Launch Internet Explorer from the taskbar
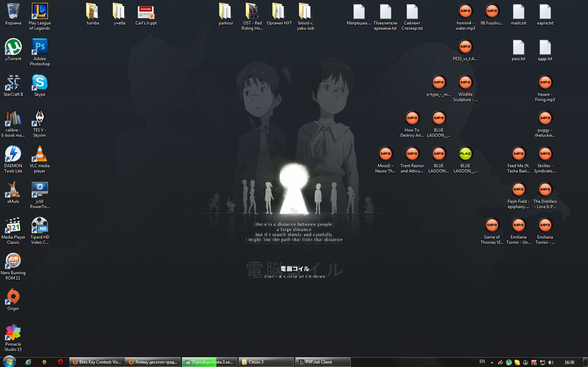The image size is (588, 367). 28,362
